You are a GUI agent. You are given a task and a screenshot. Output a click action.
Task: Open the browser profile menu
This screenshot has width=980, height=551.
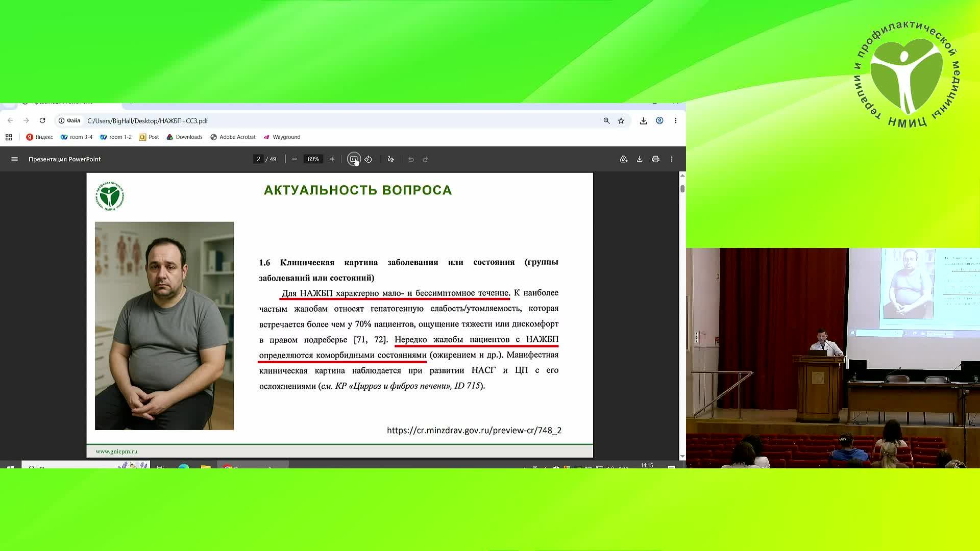click(660, 121)
